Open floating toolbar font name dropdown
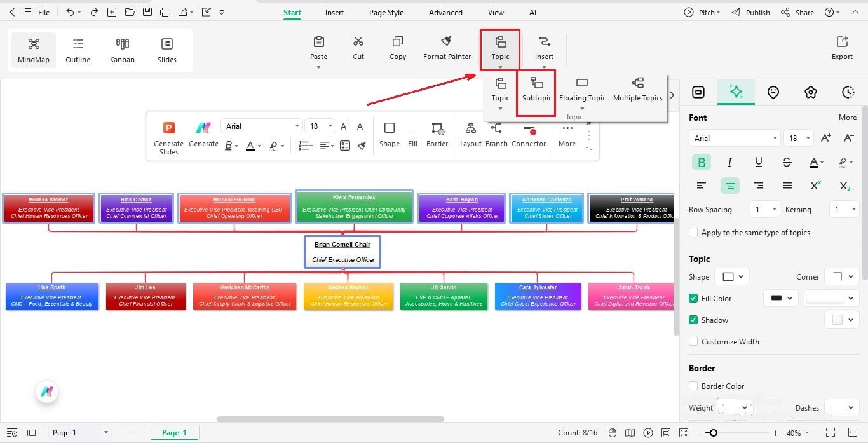Image resolution: width=868 pixels, height=443 pixels. click(261, 126)
